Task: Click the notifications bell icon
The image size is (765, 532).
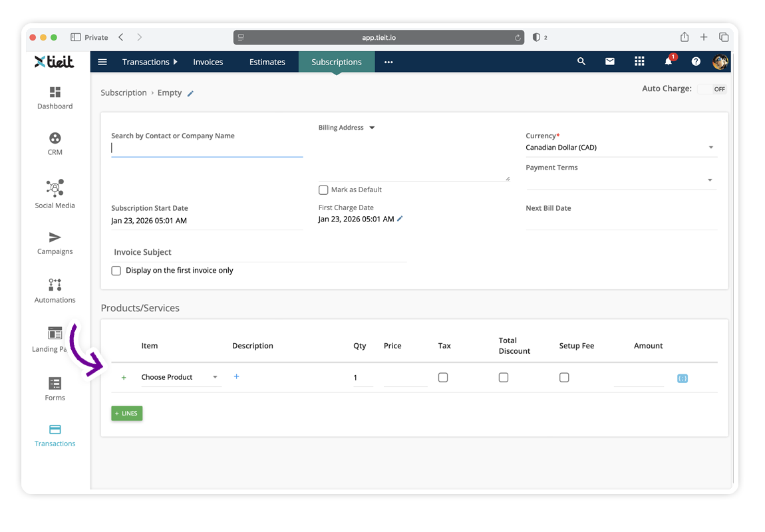Action: 669,61
